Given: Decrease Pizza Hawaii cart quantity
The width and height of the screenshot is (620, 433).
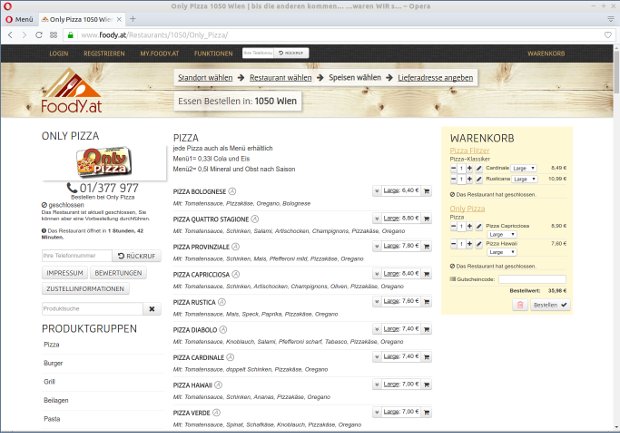Looking at the screenshot, I should pyautogui.click(x=454, y=244).
